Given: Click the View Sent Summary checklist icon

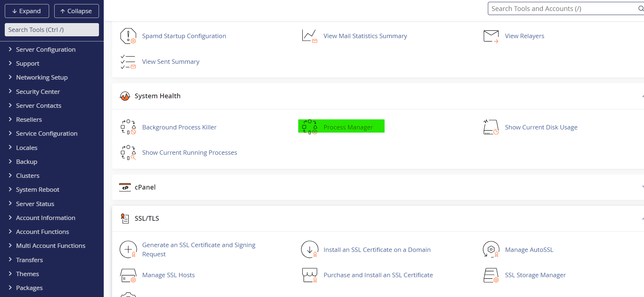Looking at the screenshot, I should point(128,62).
